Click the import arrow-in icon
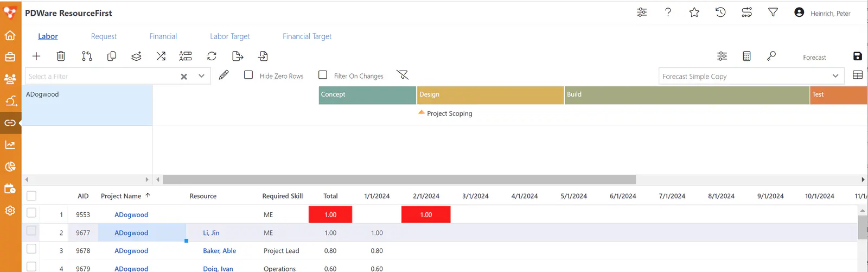 [263, 56]
